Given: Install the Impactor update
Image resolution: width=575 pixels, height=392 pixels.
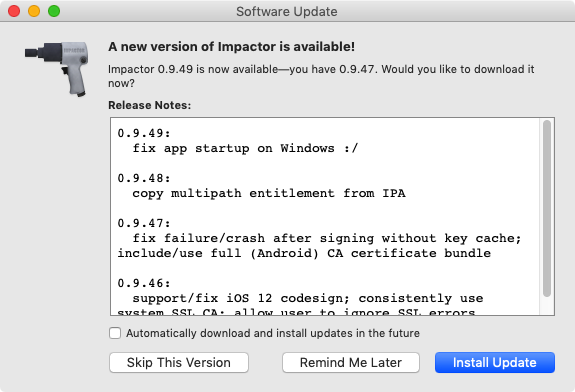Looking at the screenshot, I should pyautogui.click(x=495, y=363).
